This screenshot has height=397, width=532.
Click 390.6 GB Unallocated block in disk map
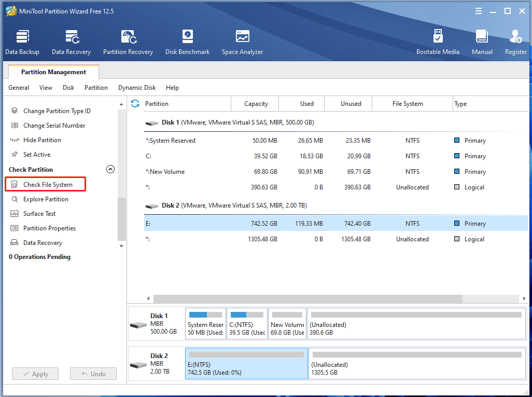[416, 324]
